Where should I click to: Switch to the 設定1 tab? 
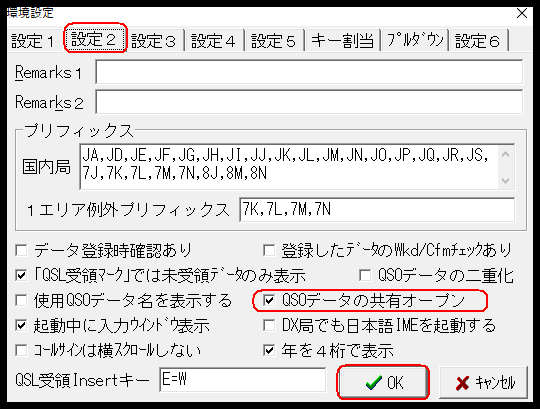coord(33,41)
